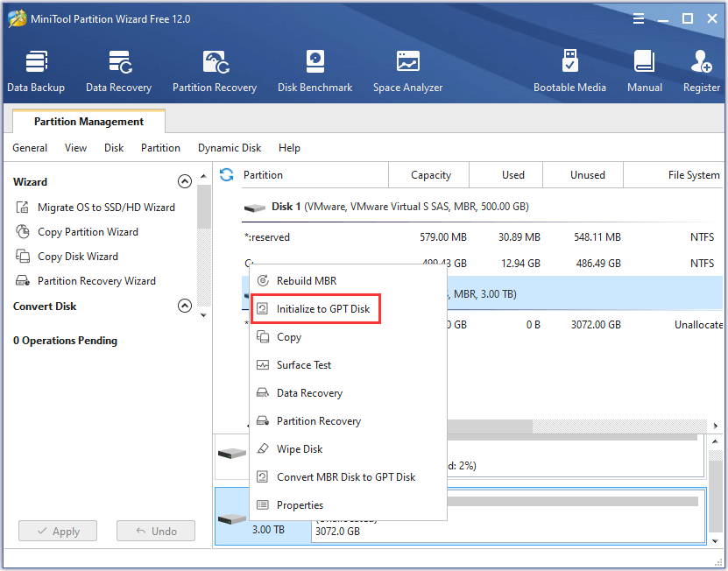Click the Undo button
The height and width of the screenshot is (571, 728).
156,531
